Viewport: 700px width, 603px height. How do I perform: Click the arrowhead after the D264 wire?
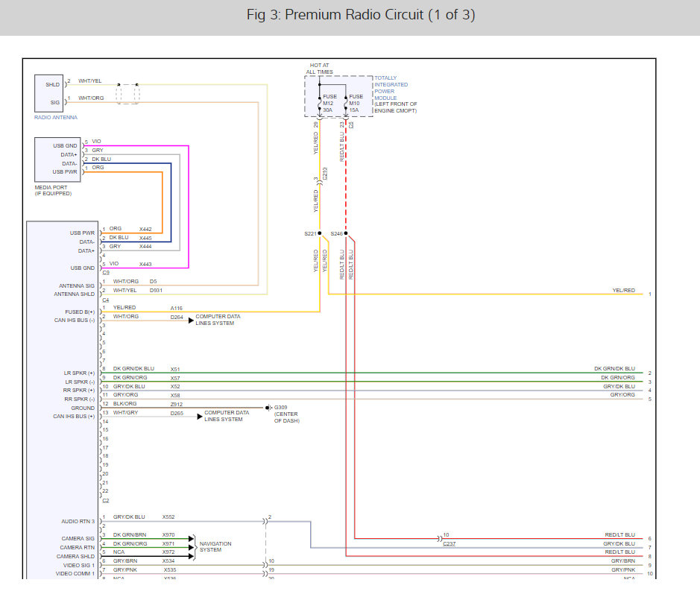[x=191, y=321]
